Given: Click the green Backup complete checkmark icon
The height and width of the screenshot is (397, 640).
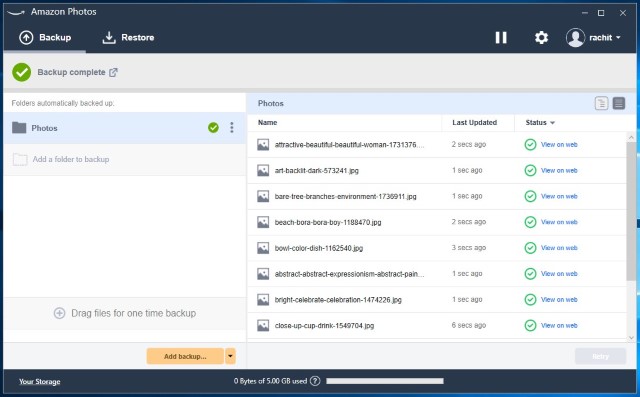Looking at the screenshot, I should tap(22, 72).
